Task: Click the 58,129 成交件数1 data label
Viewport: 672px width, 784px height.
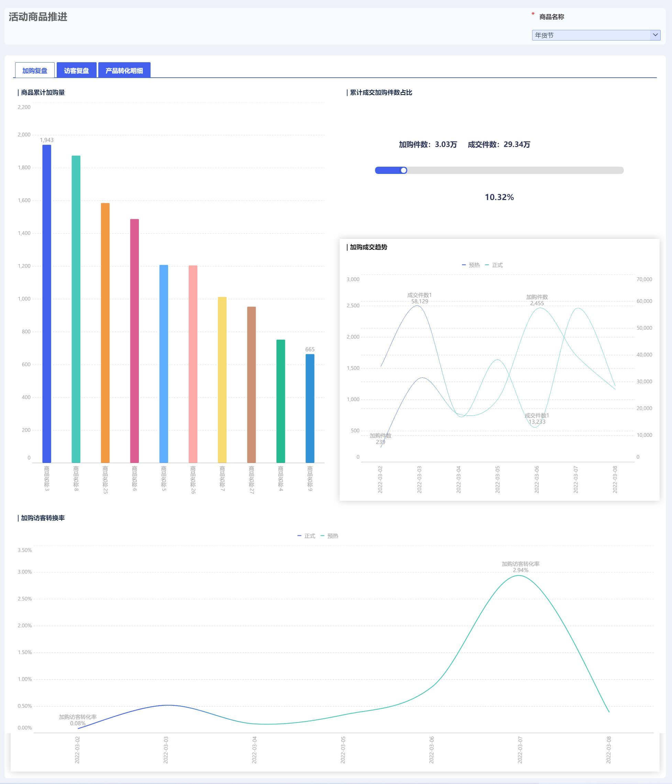Action: tap(420, 301)
